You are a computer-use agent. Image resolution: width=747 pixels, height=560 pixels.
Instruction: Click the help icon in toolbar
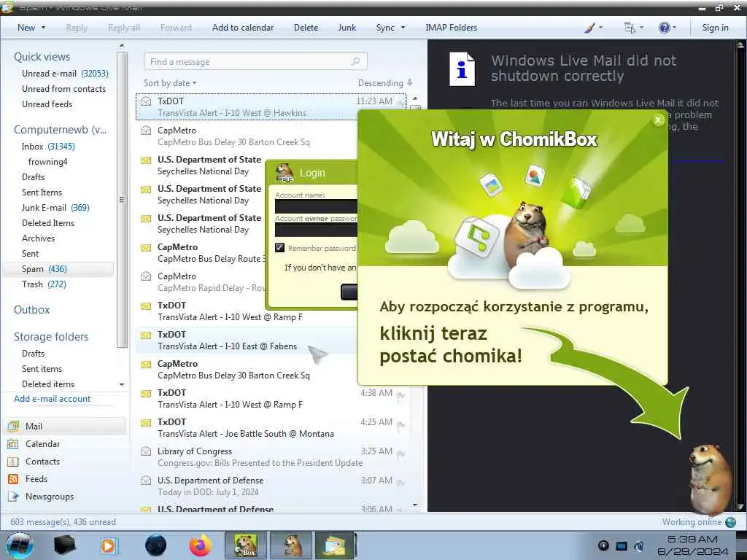tap(664, 28)
